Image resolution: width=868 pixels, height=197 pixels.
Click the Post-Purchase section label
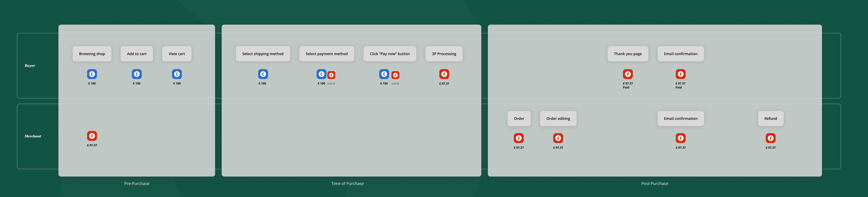[x=655, y=183]
